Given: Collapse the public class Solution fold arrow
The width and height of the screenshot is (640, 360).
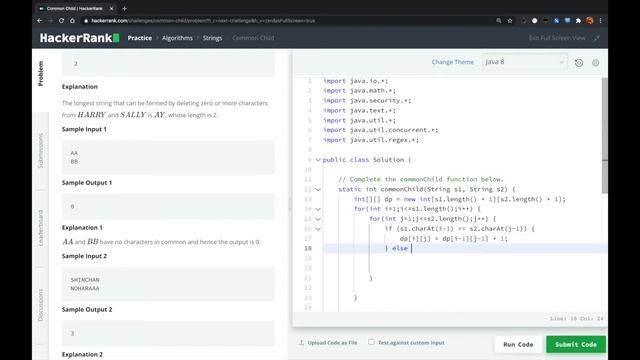Looking at the screenshot, I should pyautogui.click(x=318, y=160).
